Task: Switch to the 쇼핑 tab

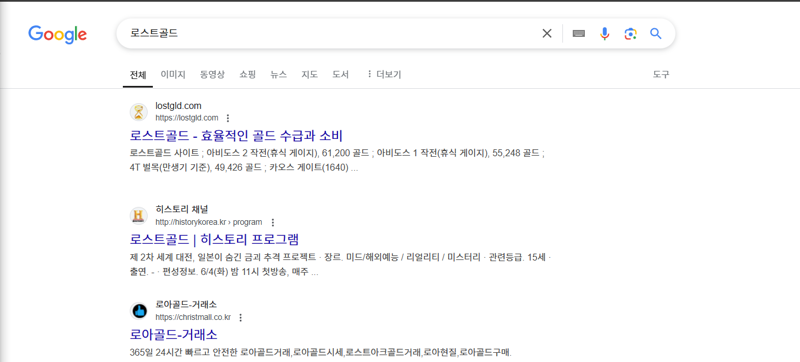Action: click(x=247, y=74)
